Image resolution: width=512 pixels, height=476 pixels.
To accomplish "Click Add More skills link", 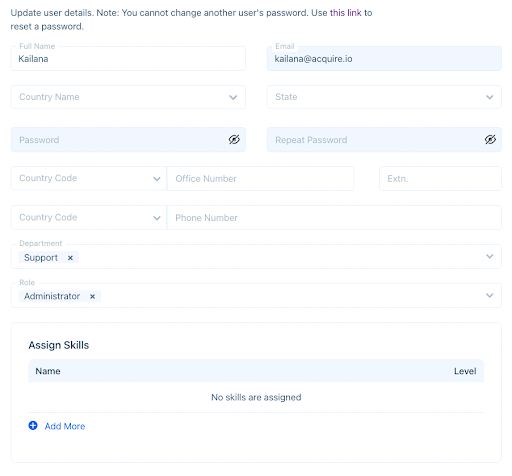I will click(x=65, y=426).
